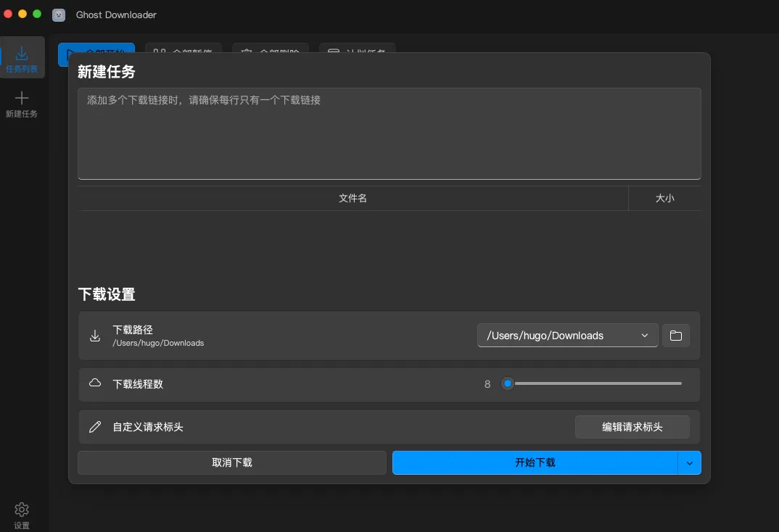
Task: Click the 下载线程数 label
Action: pyautogui.click(x=138, y=384)
